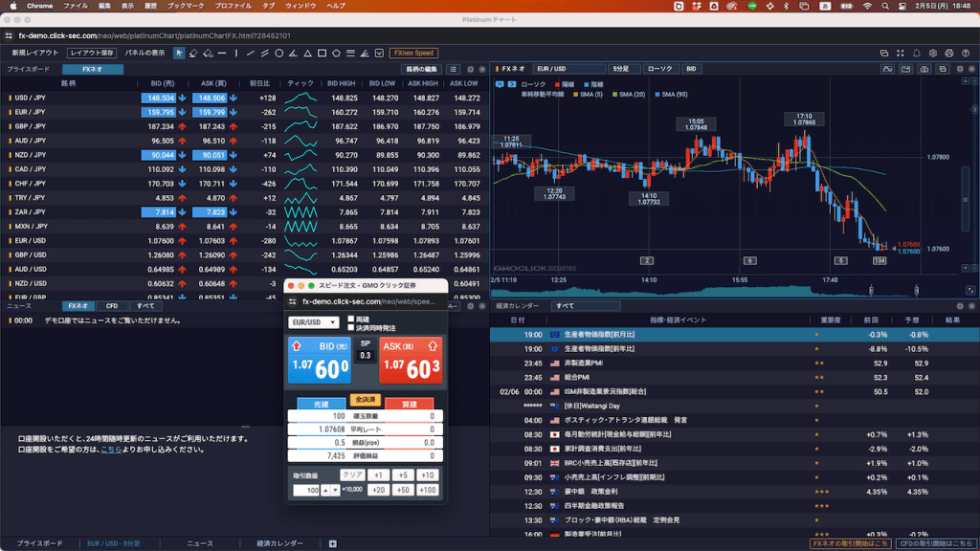The height and width of the screenshot is (551, 980).
Task: Add +10 to trade quantity
Action: (428, 475)
